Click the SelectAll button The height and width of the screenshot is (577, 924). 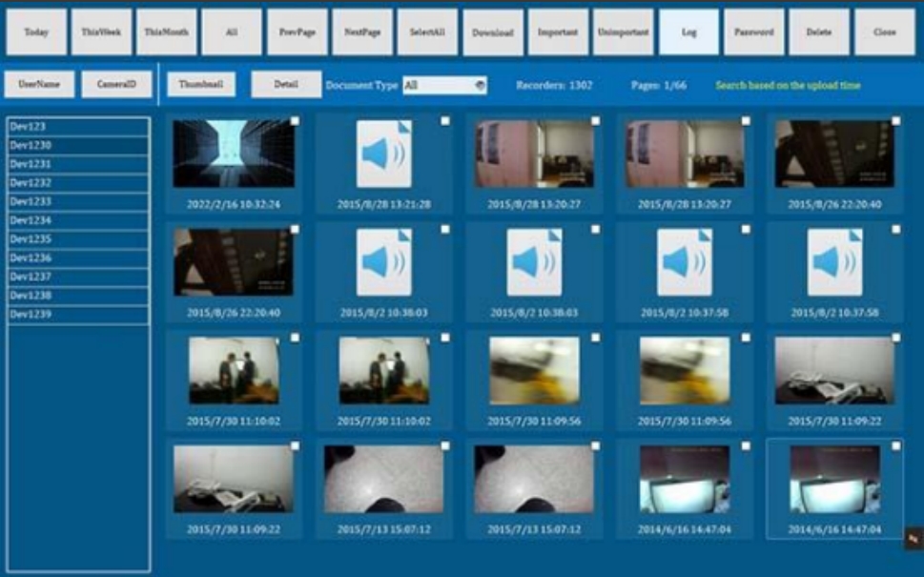[426, 32]
